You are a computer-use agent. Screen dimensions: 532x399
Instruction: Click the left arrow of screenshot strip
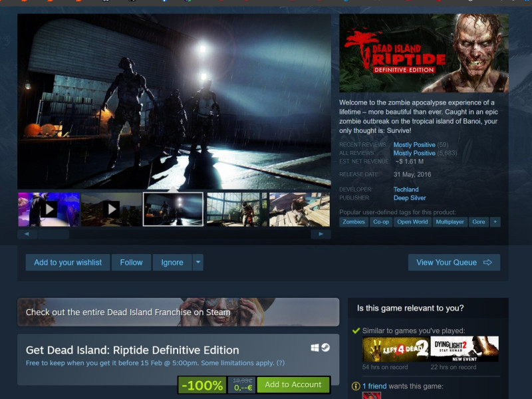tap(27, 234)
